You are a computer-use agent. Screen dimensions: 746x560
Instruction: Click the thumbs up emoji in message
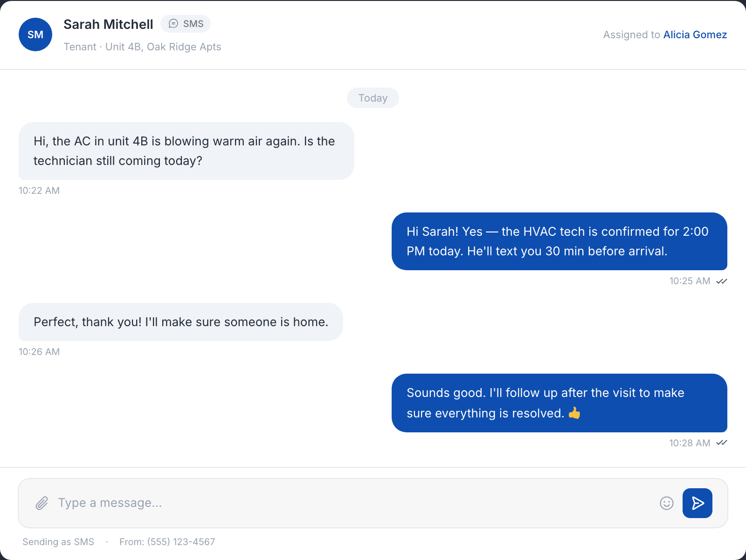click(574, 413)
